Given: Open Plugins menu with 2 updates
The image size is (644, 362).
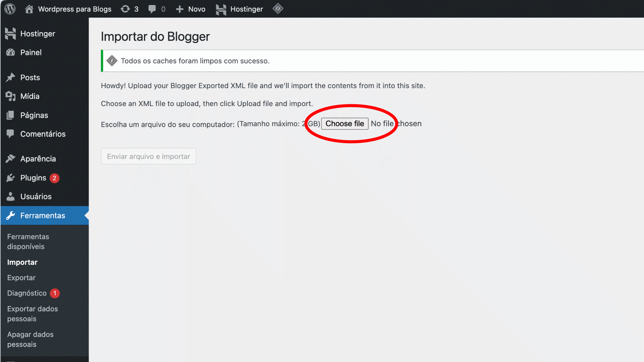Looking at the screenshot, I should point(33,178).
